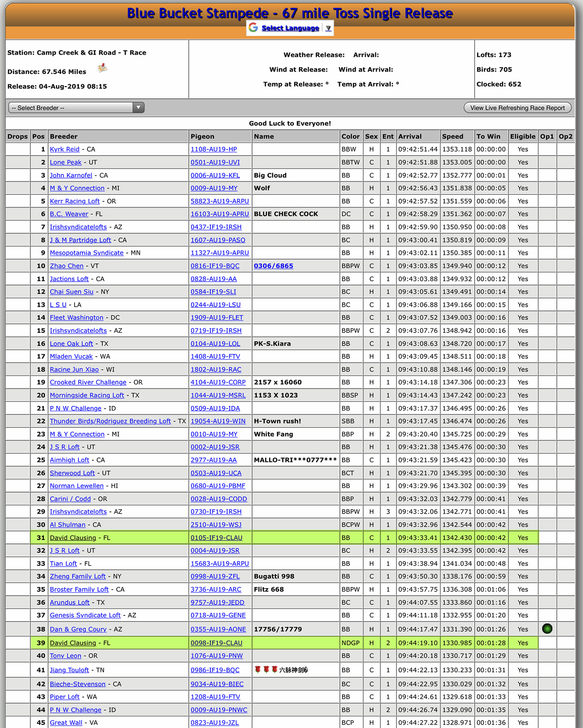Open pigeon 0098-IF19-CLAU link
The width and height of the screenshot is (583, 728).
click(x=216, y=643)
